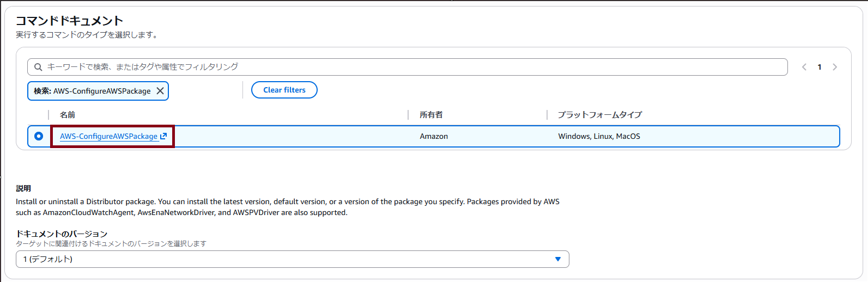The width and height of the screenshot is (868, 282).
Task: Open the AWS-ConfigureAWSPackage document link
Action: (x=108, y=136)
